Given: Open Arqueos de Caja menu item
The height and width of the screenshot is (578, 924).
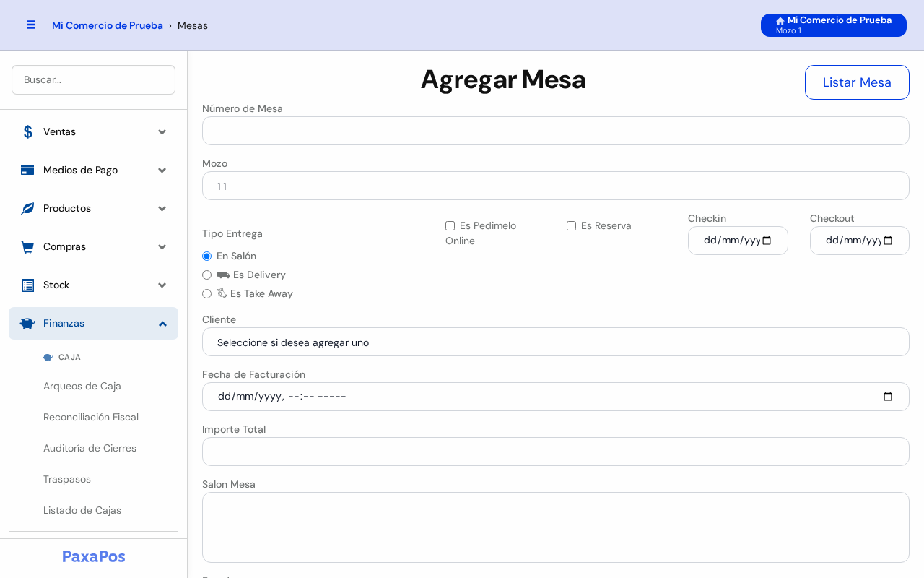Looking at the screenshot, I should pos(82,386).
